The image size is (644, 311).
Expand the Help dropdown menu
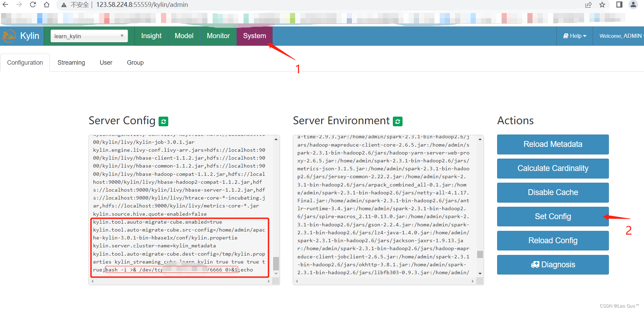(574, 36)
